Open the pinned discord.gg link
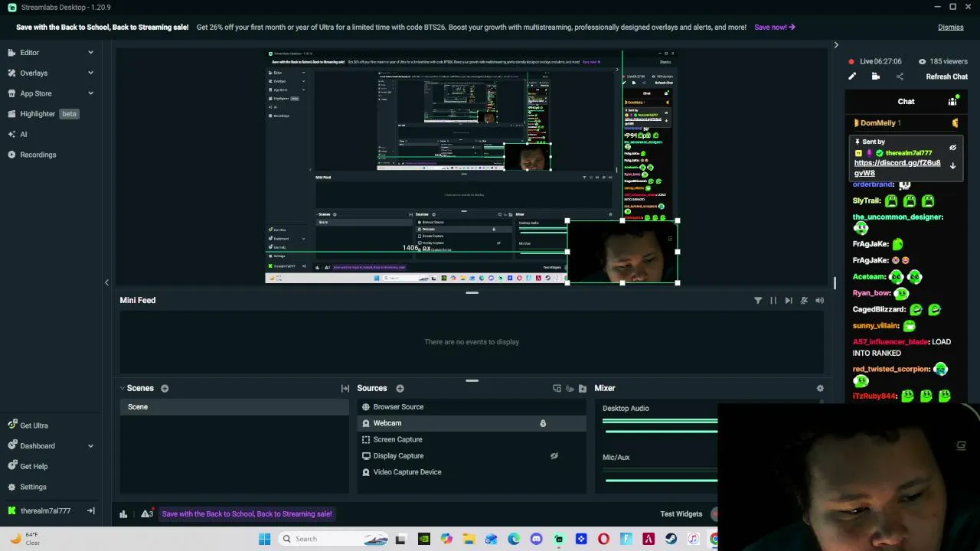 point(897,168)
